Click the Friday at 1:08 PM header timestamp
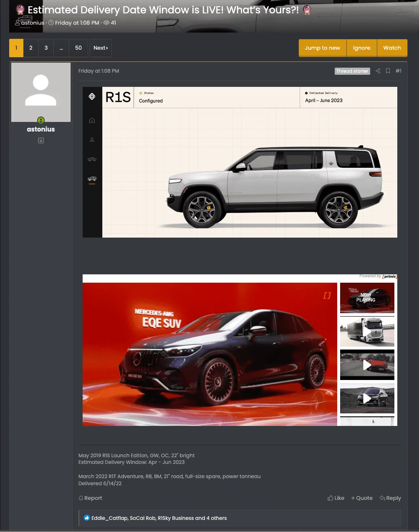 pos(77,23)
